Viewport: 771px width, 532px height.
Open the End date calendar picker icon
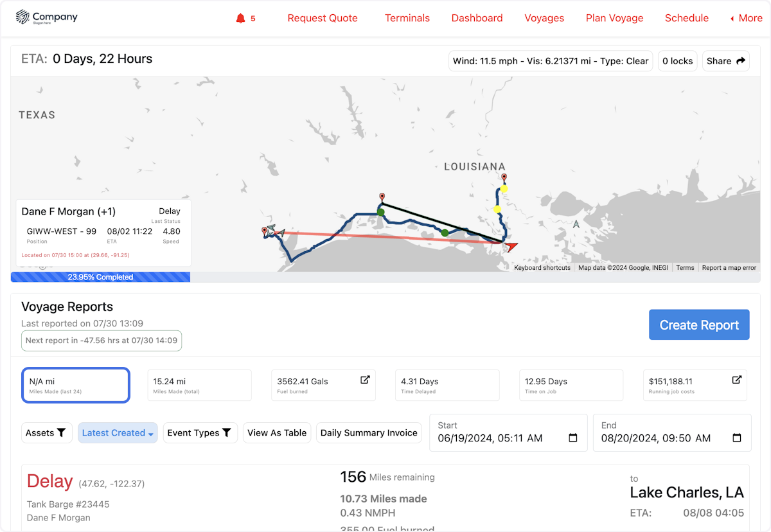(x=736, y=438)
